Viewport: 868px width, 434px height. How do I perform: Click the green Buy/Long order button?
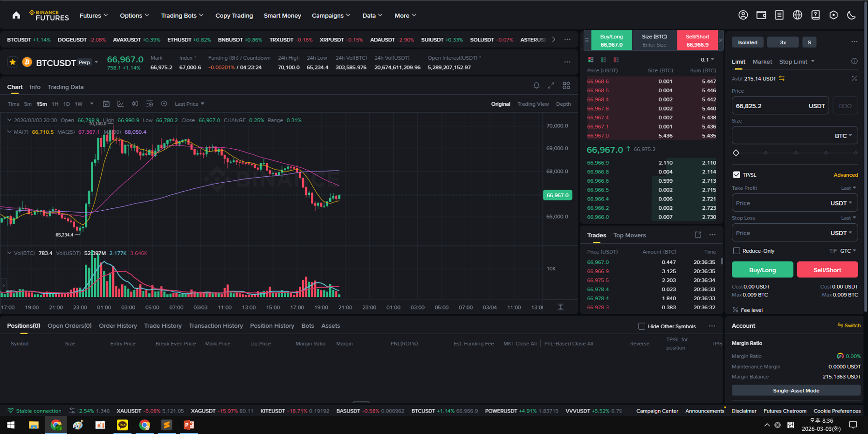(x=762, y=270)
